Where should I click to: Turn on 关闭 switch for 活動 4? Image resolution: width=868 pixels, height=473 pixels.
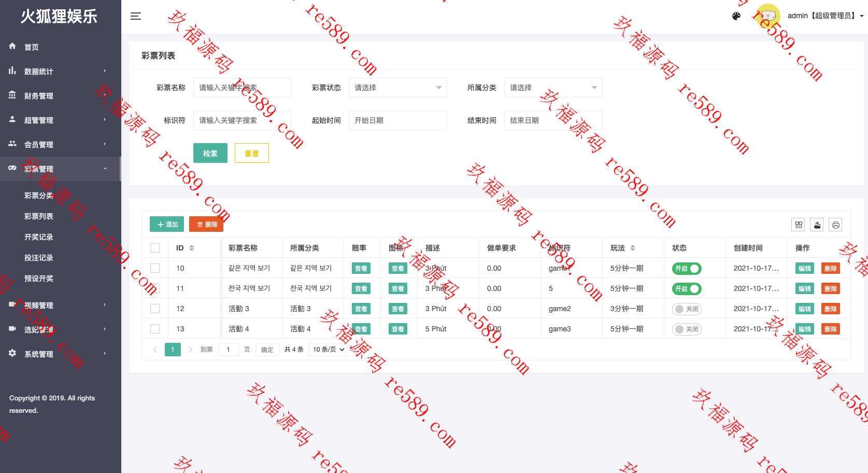point(687,329)
